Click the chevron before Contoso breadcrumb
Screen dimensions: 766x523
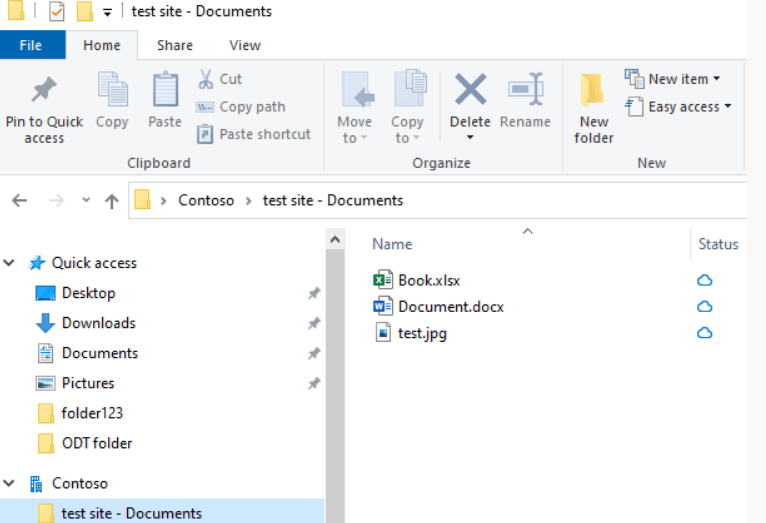coord(164,201)
